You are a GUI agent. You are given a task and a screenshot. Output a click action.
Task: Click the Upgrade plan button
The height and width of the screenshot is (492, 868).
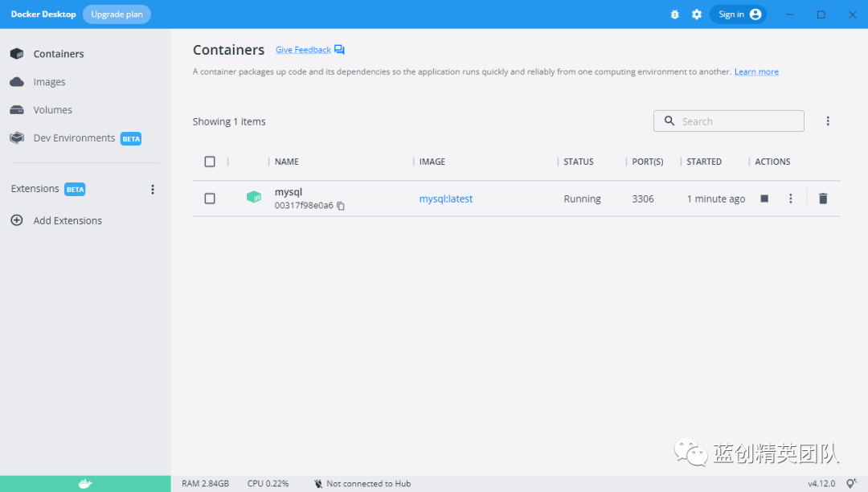point(117,14)
